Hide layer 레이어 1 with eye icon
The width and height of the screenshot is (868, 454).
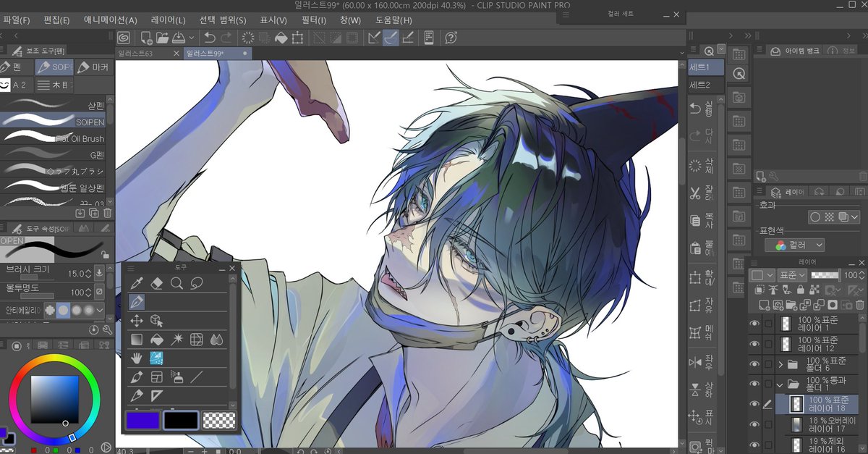pos(754,324)
